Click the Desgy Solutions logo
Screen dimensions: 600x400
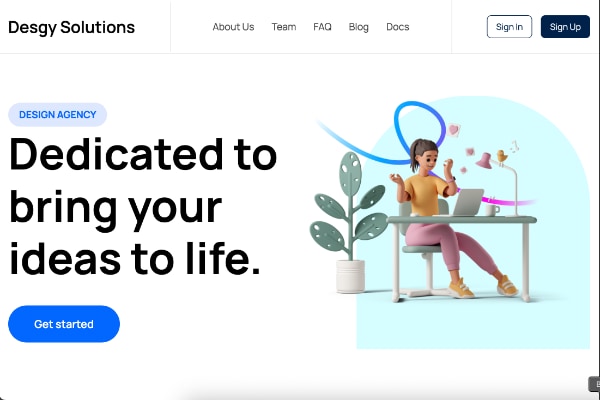pos(72,28)
